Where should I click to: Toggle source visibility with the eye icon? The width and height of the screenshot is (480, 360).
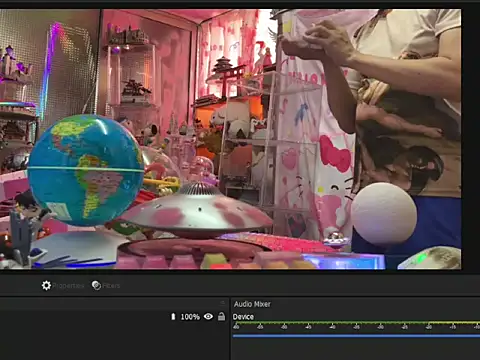pyautogui.click(x=208, y=316)
